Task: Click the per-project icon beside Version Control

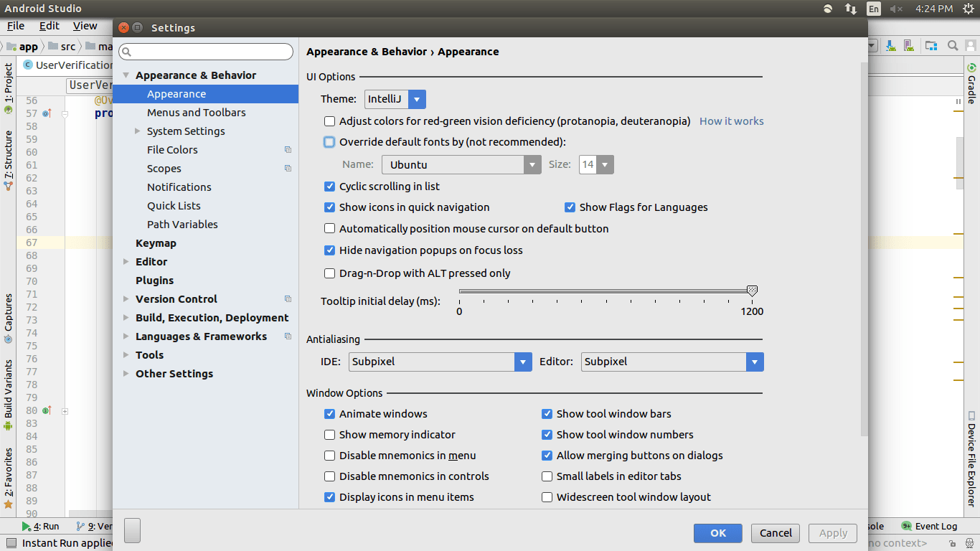Action: [288, 299]
